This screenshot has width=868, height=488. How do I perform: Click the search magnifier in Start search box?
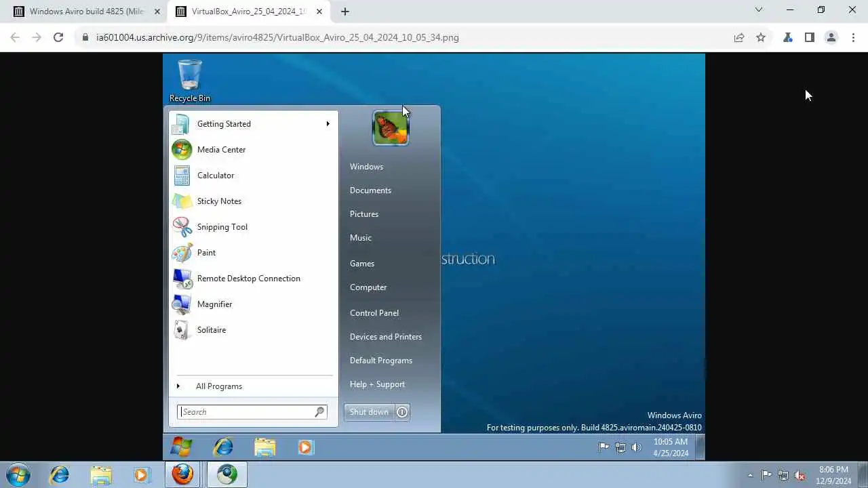pos(320,412)
